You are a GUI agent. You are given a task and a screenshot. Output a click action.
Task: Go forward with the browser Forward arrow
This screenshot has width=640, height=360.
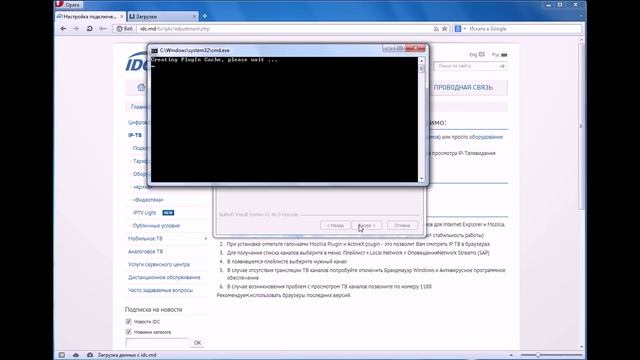(x=76, y=29)
